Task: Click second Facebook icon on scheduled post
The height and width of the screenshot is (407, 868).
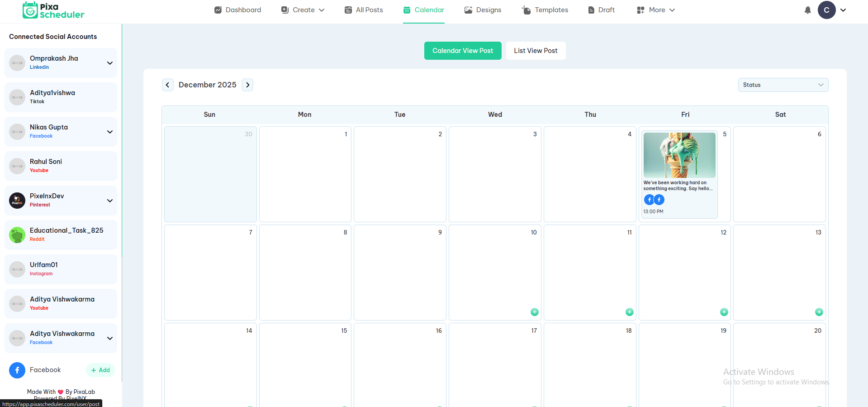Action: pyautogui.click(x=659, y=200)
